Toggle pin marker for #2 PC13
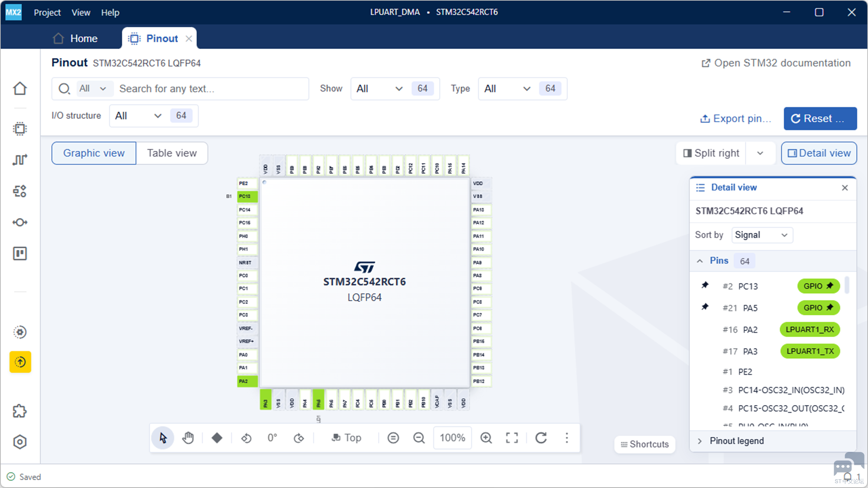 (705, 285)
